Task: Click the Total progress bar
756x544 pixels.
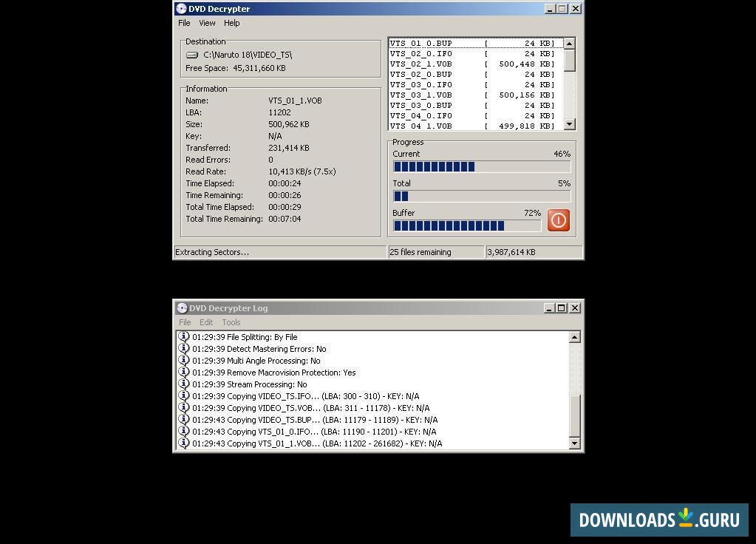Action: 482,197
